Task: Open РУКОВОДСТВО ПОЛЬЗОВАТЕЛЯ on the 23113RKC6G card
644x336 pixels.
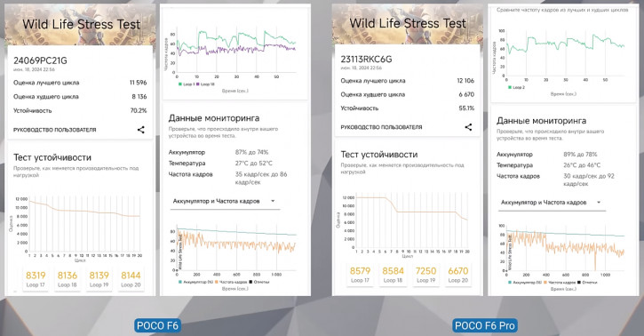Action: [382, 127]
